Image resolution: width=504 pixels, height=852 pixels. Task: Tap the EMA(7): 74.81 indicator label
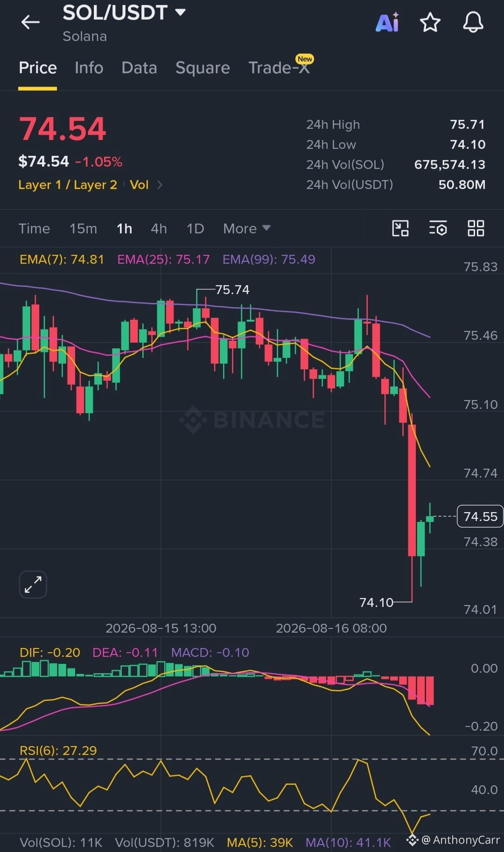[62, 260]
